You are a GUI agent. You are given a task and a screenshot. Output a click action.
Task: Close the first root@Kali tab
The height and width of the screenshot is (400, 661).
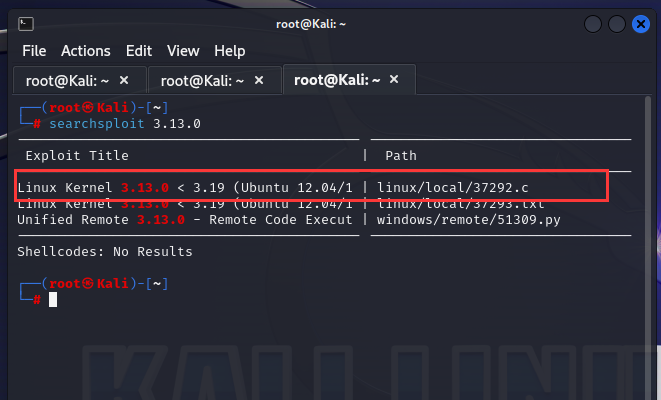coord(124,80)
